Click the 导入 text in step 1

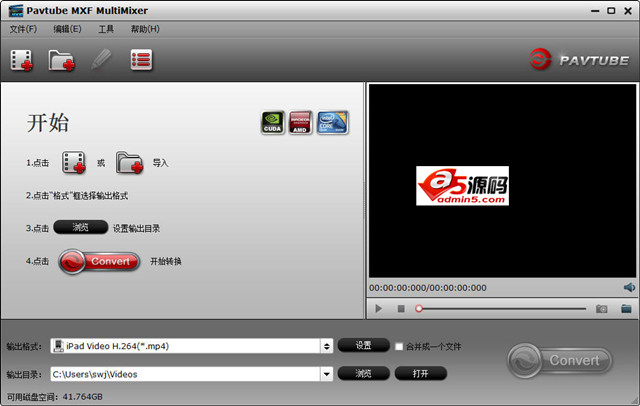(160, 163)
